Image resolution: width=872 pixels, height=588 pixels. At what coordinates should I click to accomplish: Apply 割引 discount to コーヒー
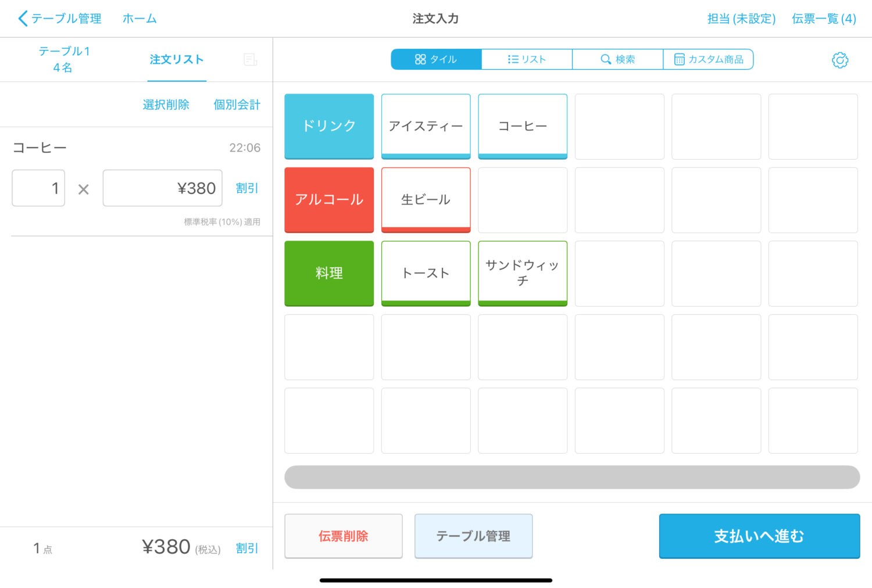(247, 188)
